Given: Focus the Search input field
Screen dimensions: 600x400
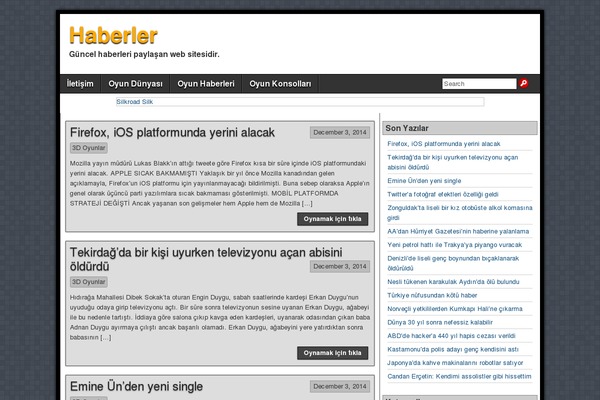Looking at the screenshot, I should (x=479, y=84).
